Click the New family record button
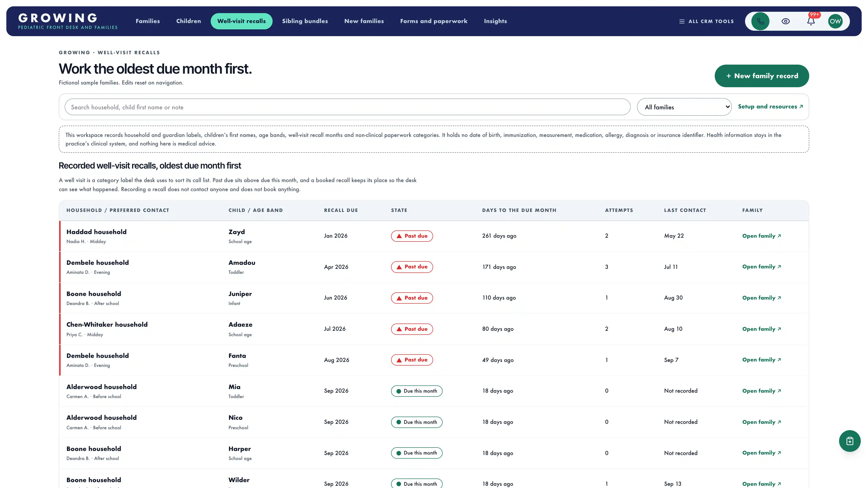This screenshot has width=868, height=488. [762, 76]
